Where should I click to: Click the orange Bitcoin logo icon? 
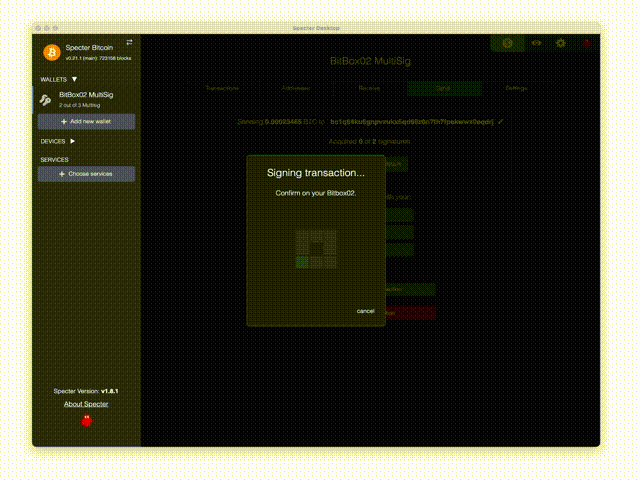pos(52,53)
